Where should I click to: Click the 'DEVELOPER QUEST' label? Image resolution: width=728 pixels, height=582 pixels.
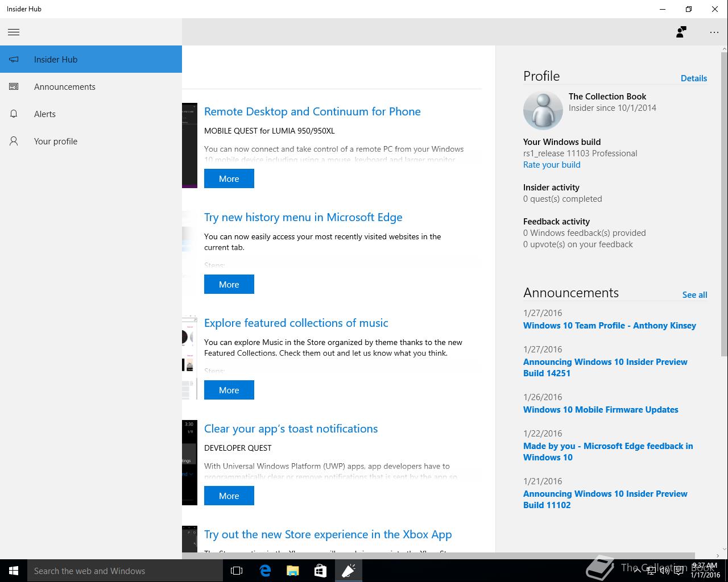pos(238,448)
